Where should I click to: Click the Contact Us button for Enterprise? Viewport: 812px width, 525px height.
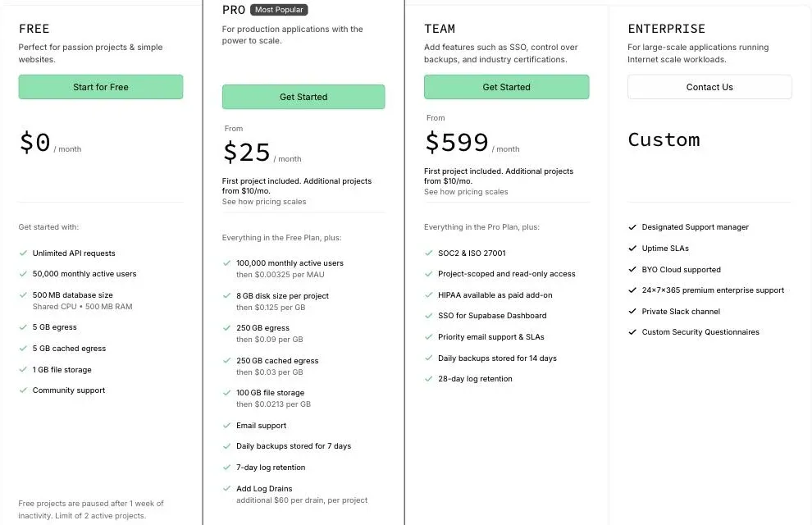click(709, 87)
